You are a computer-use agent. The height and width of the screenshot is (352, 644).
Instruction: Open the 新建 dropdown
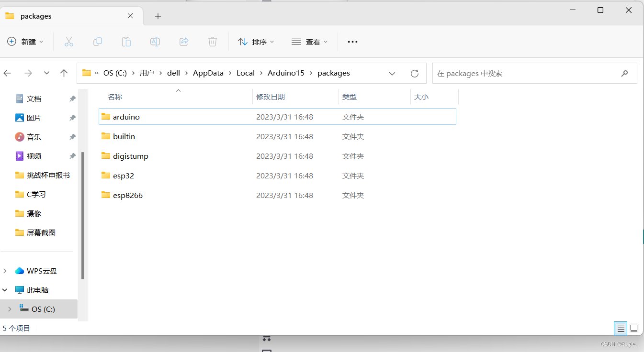point(25,42)
